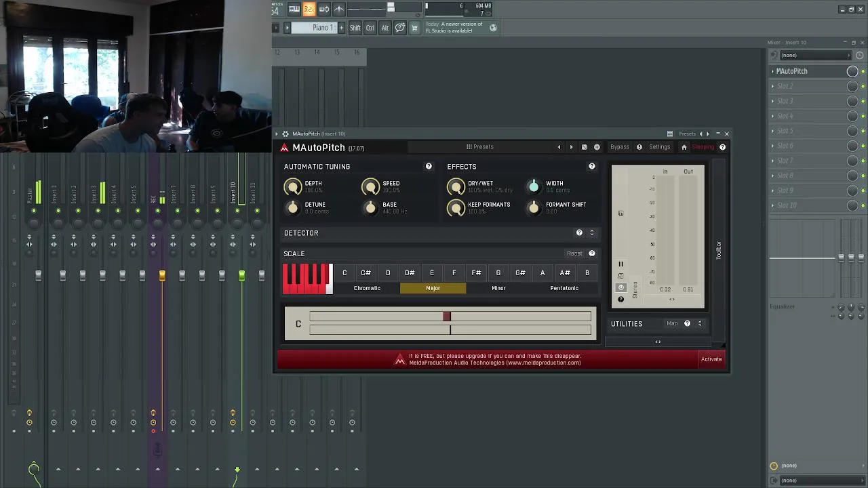This screenshot has height=488, width=868.
Task: Click Presets in the plugin window title bar
Action: pos(688,134)
